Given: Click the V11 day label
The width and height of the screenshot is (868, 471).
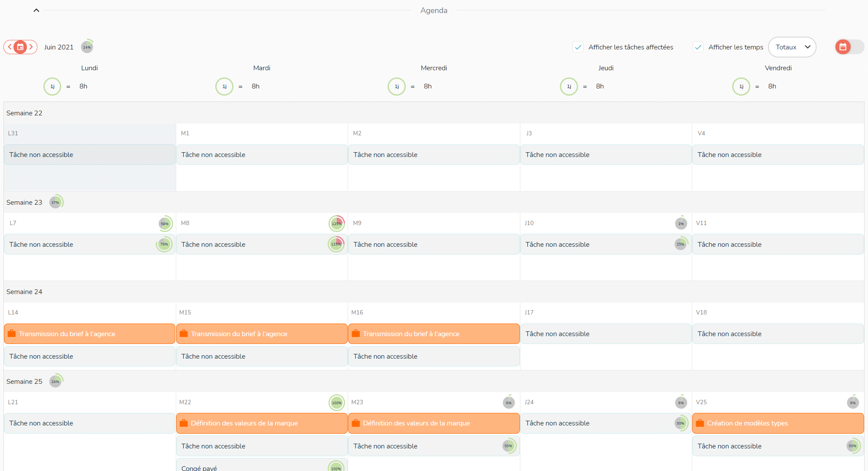Looking at the screenshot, I should click(x=701, y=223).
